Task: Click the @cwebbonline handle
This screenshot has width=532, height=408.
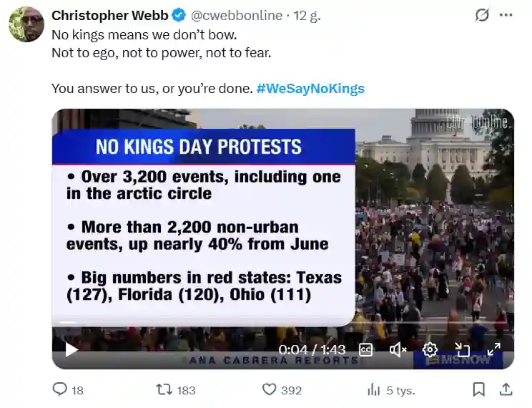Action: click(x=237, y=15)
